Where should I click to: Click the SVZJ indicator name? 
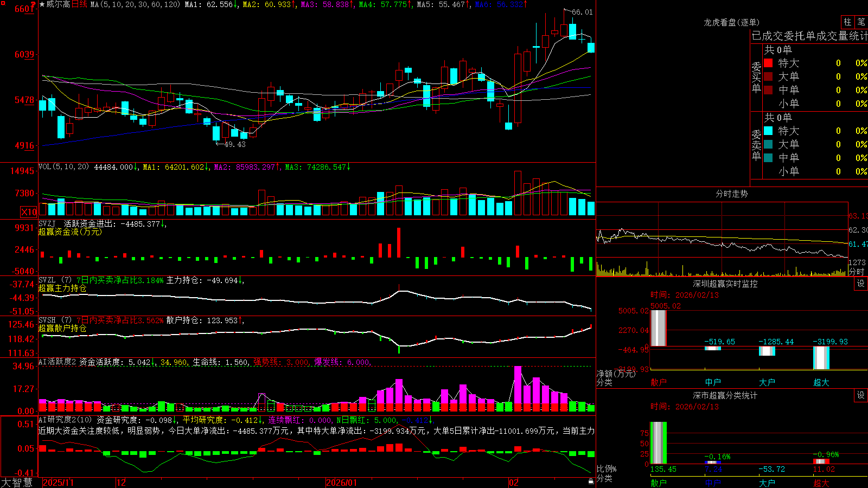click(47, 224)
